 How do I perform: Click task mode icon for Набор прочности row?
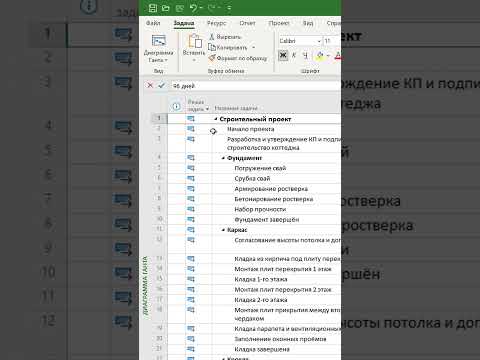point(191,209)
